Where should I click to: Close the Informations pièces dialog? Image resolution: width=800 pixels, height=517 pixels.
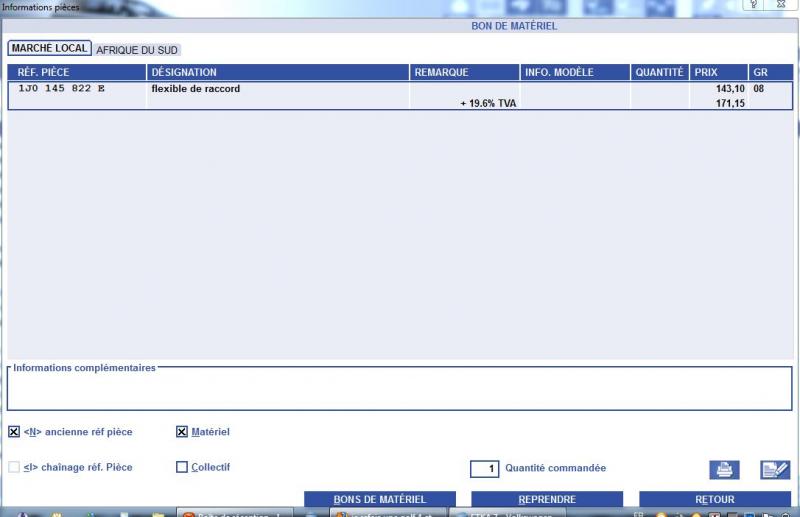(781, 4)
